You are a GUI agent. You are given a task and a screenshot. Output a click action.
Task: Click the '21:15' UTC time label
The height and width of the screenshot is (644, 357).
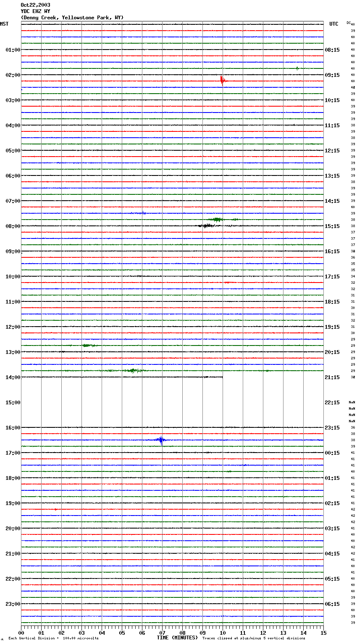tap(332, 377)
